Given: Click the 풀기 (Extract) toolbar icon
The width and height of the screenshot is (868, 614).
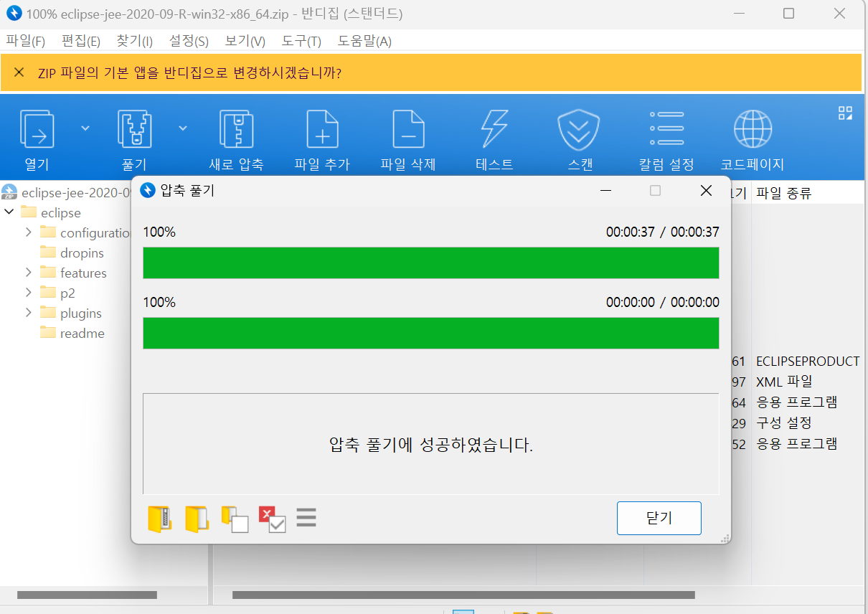Looking at the screenshot, I should (134, 129).
